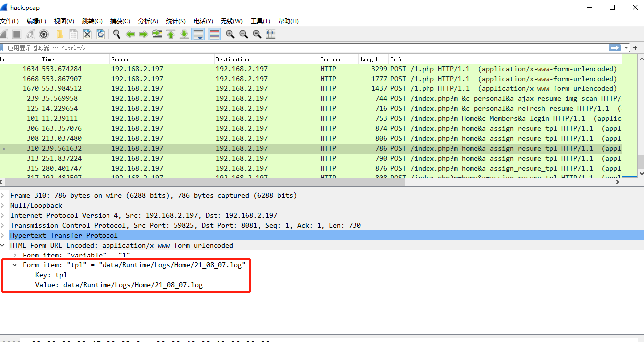Screen dimensions: 644x342
Task: Sort packets by Time column header
Action: pyautogui.click(x=75, y=59)
